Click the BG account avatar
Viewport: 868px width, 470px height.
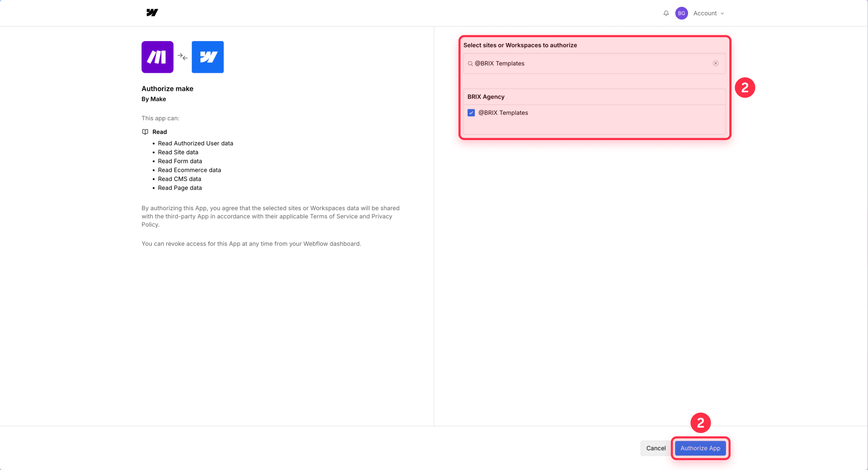(x=681, y=13)
